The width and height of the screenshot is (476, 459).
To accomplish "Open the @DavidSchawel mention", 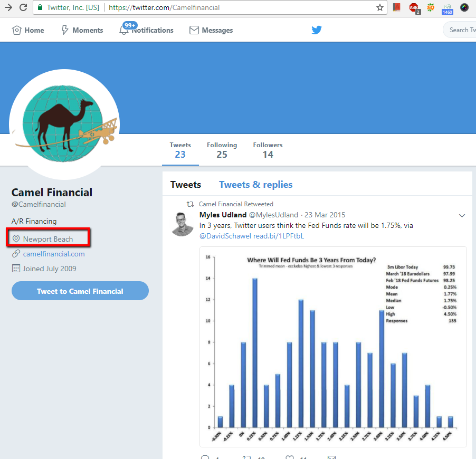I will 225,236.
